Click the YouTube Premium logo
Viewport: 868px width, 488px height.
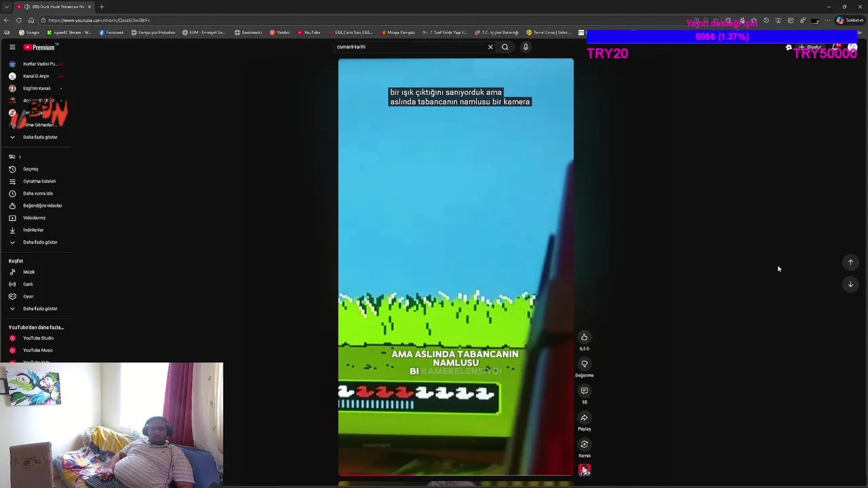40,47
